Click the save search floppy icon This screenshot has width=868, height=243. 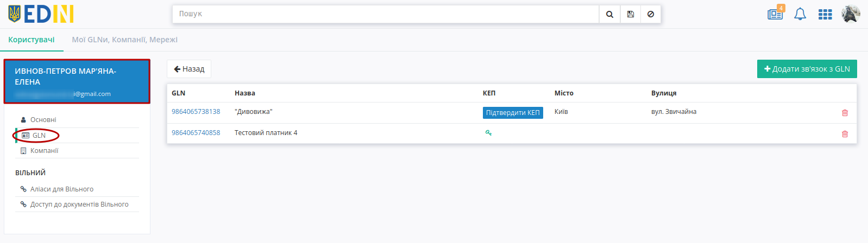click(630, 14)
